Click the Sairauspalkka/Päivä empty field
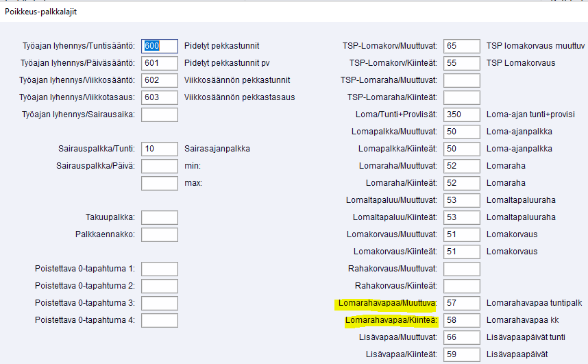The image size is (588, 364). pyautogui.click(x=159, y=166)
